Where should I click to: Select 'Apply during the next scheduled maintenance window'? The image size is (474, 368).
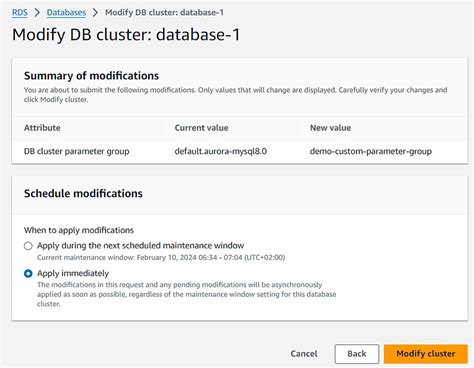(x=28, y=246)
